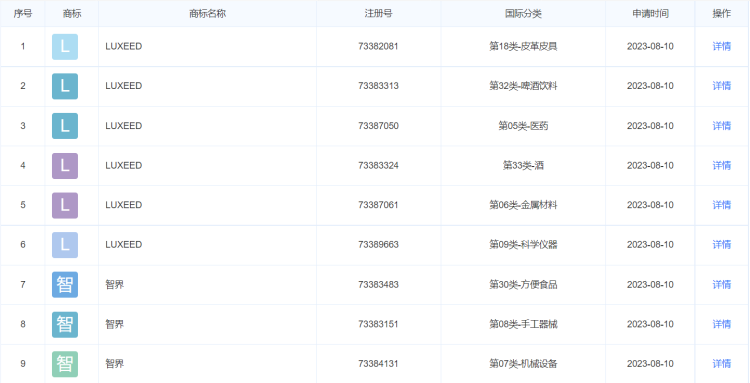Open 详情 for registration 73382081
The width and height of the screenshot is (750, 383).
(x=721, y=46)
